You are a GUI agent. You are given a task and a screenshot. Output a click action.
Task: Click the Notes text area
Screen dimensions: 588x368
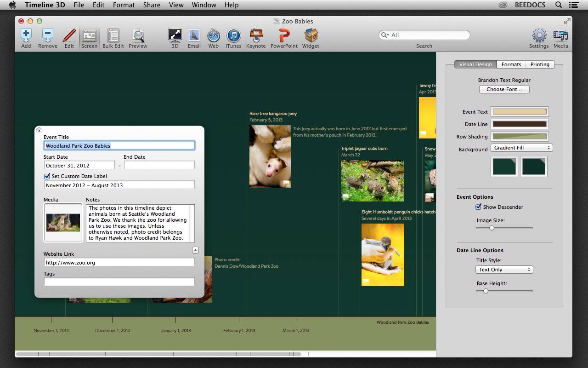pos(140,224)
